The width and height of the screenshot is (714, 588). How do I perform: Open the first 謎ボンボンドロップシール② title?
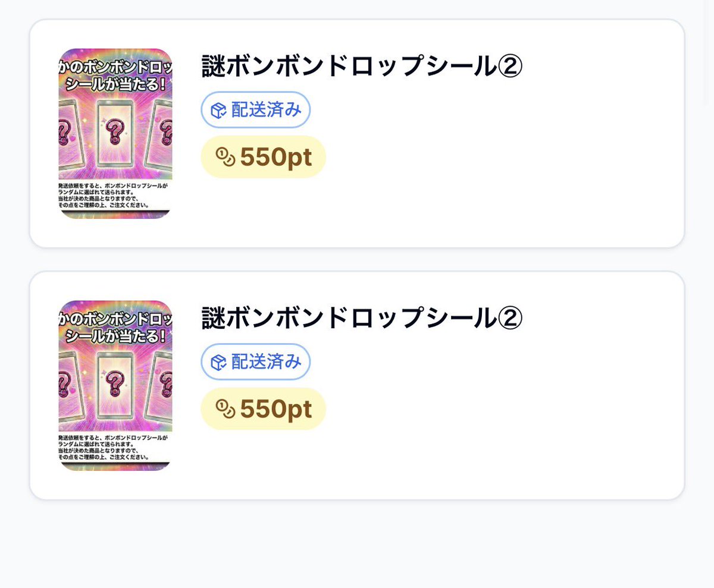coord(362,66)
